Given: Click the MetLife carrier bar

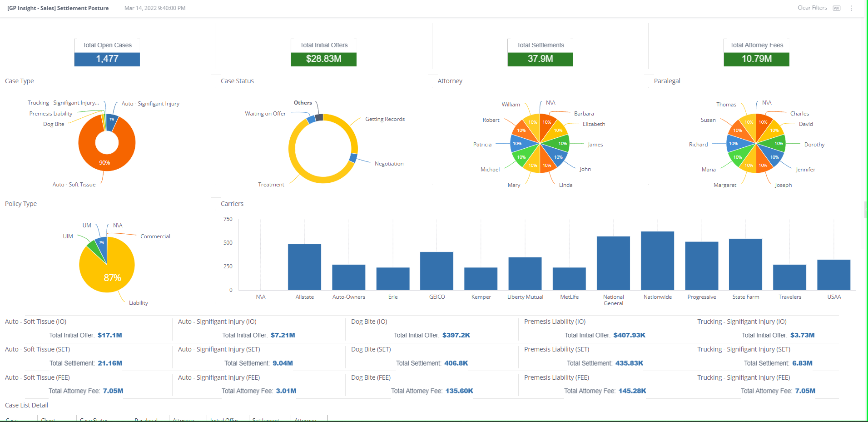Looking at the screenshot, I should (569, 279).
